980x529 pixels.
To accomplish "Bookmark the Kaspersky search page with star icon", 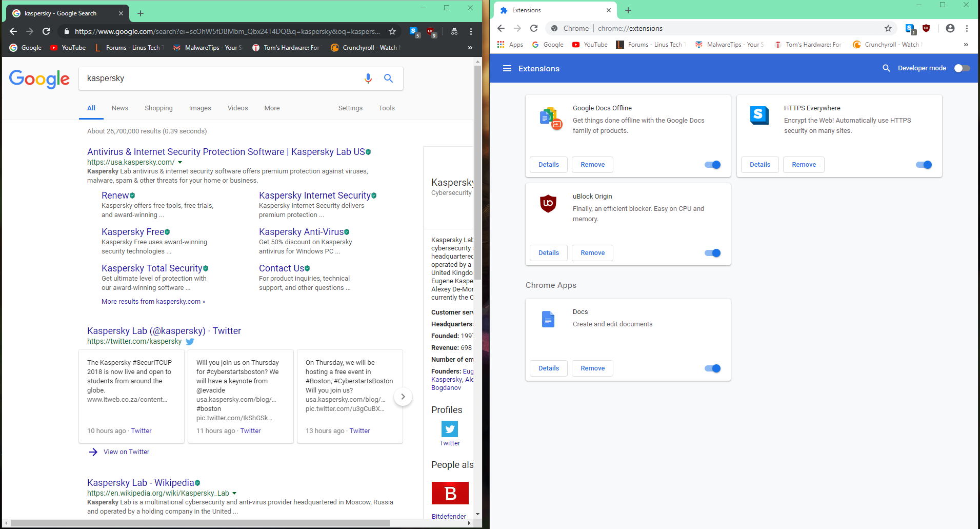I will [392, 31].
